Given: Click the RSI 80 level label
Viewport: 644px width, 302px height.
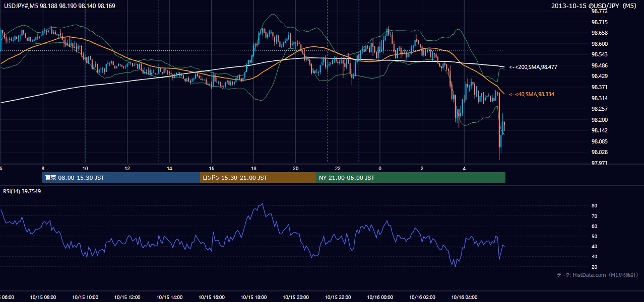Looking at the screenshot, I should point(594,206).
